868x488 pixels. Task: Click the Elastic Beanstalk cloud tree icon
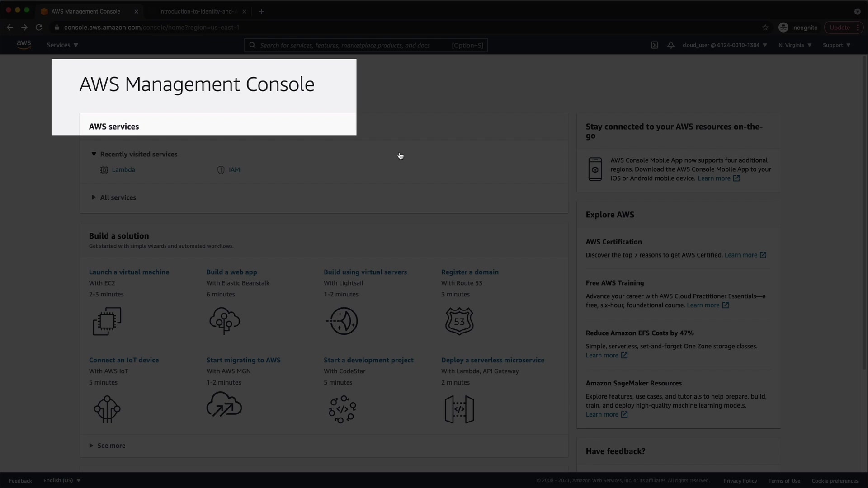225,321
